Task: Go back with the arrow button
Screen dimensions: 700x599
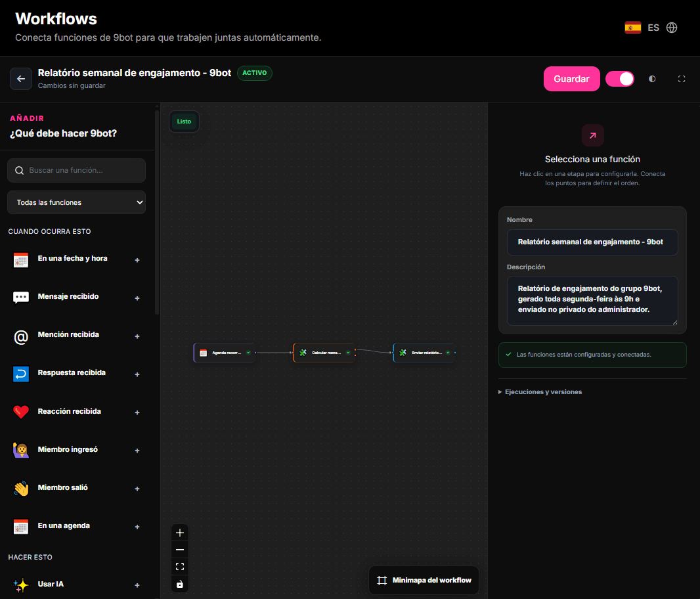Action: click(21, 79)
